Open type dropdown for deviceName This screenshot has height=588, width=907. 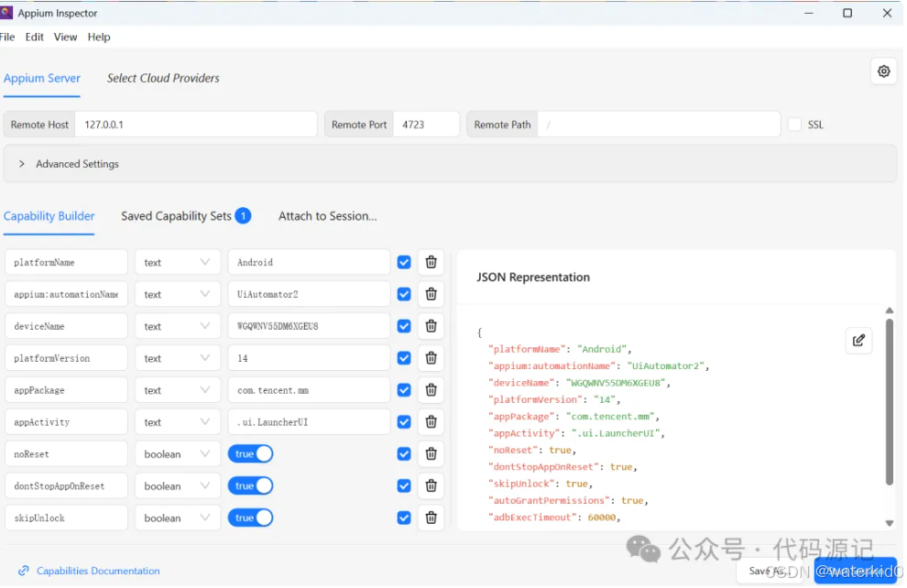coord(178,327)
